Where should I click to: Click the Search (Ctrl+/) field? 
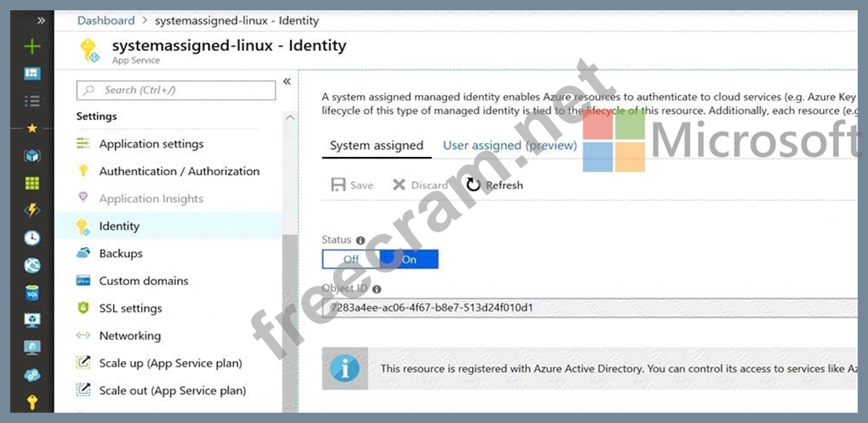176,90
